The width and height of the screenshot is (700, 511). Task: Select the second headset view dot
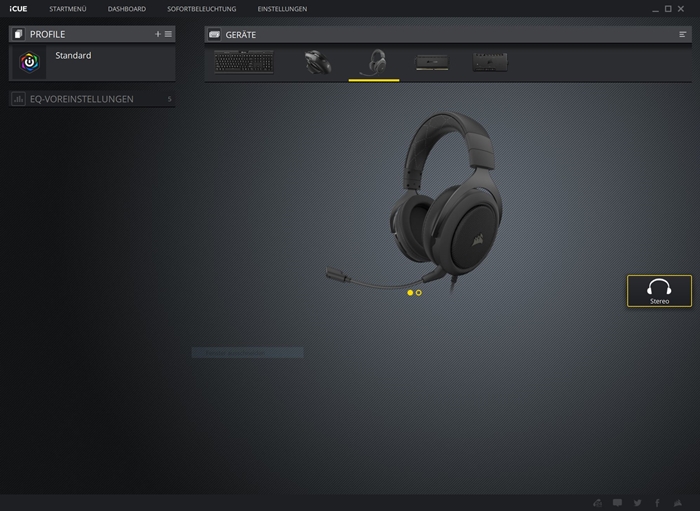[418, 293]
